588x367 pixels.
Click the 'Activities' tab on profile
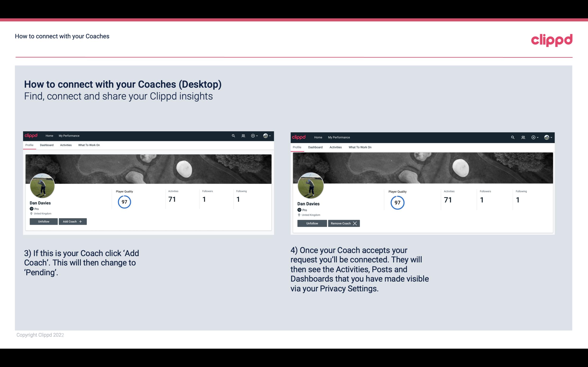[66, 145]
